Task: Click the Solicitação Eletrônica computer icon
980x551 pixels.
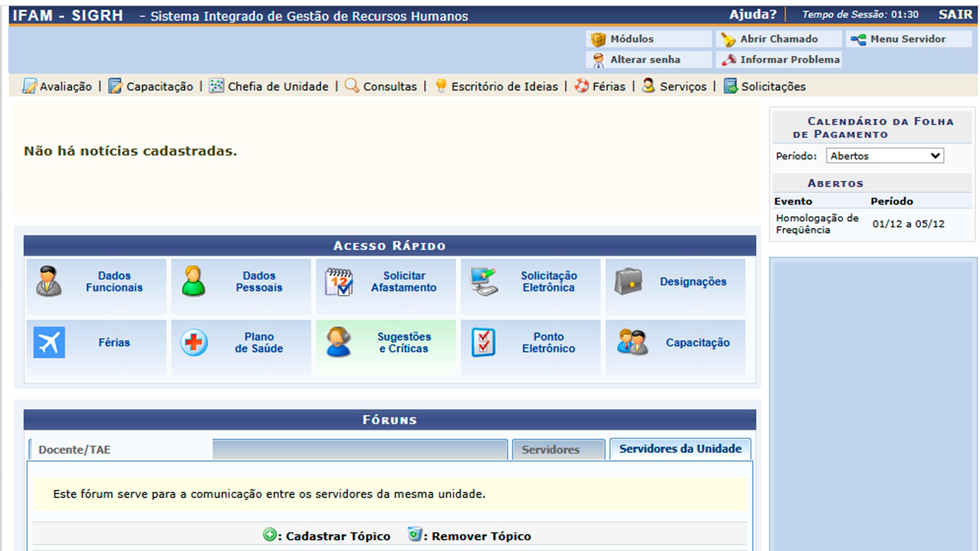Action: tap(483, 281)
